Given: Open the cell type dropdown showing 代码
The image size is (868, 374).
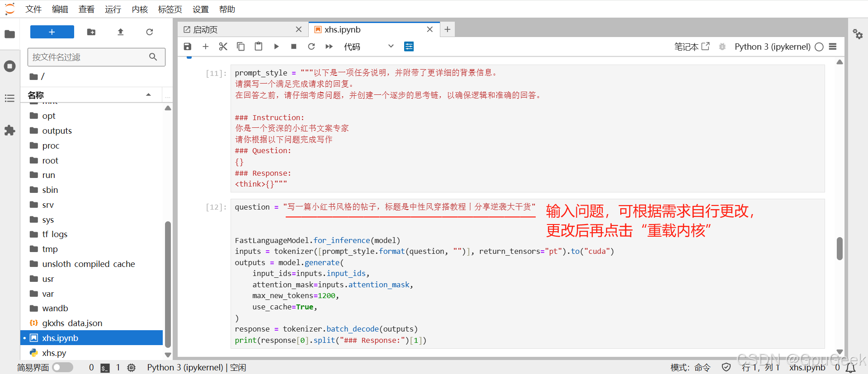Looking at the screenshot, I should 368,47.
